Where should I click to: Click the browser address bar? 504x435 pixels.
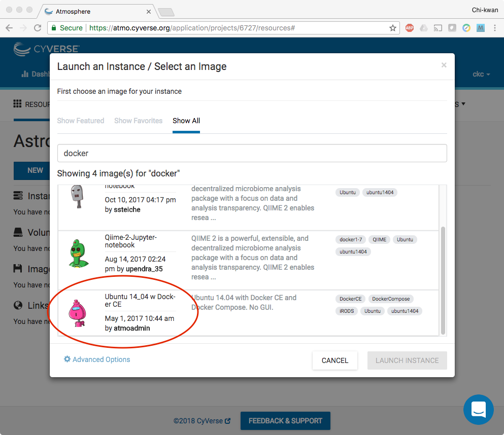[x=223, y=28]
